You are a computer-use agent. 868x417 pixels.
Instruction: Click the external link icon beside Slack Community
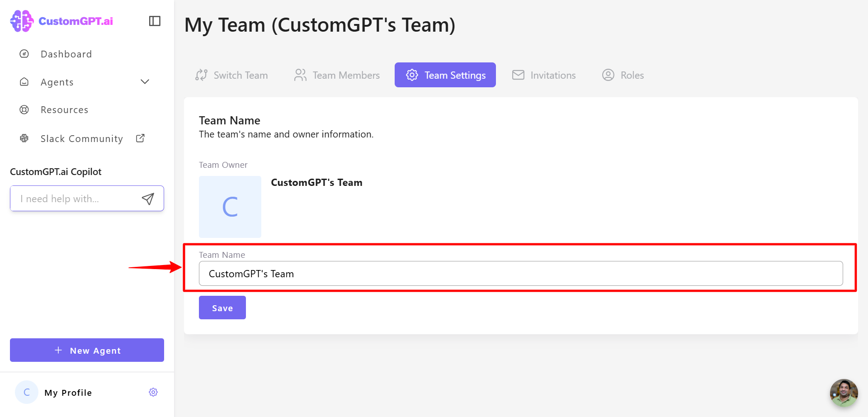pyautogui.click(x=140, y=138)
